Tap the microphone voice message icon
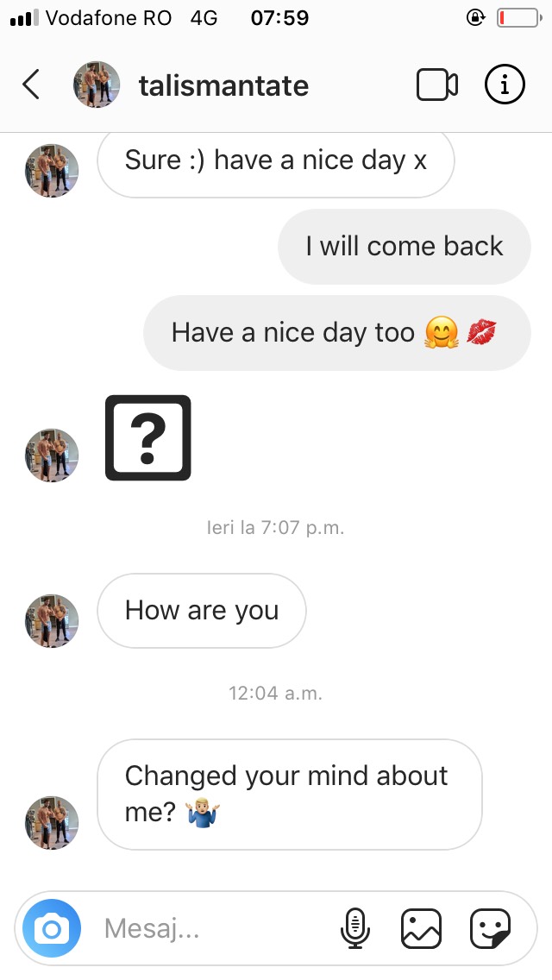Viewport: 552px width, 980px height. tap(354, 928)
